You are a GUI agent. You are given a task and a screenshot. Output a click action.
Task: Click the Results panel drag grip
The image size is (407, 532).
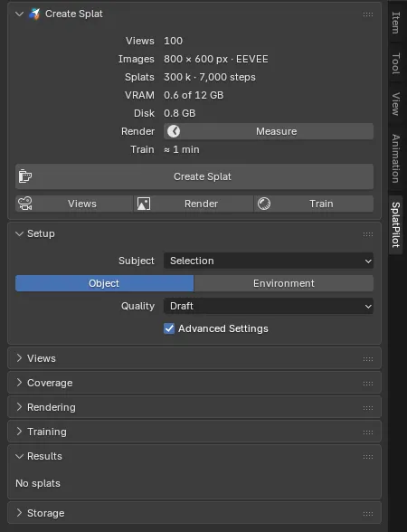[x=368, y=457]
